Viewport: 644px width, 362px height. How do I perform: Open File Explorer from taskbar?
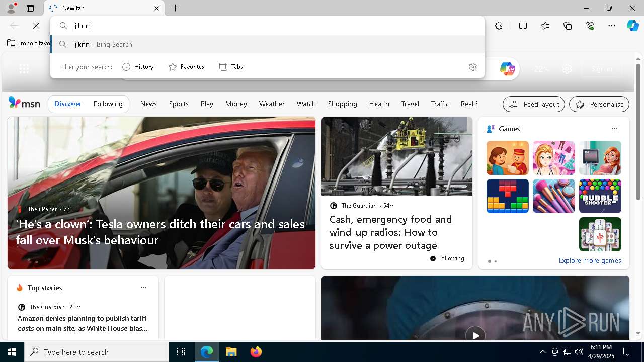tap(231, 352)
